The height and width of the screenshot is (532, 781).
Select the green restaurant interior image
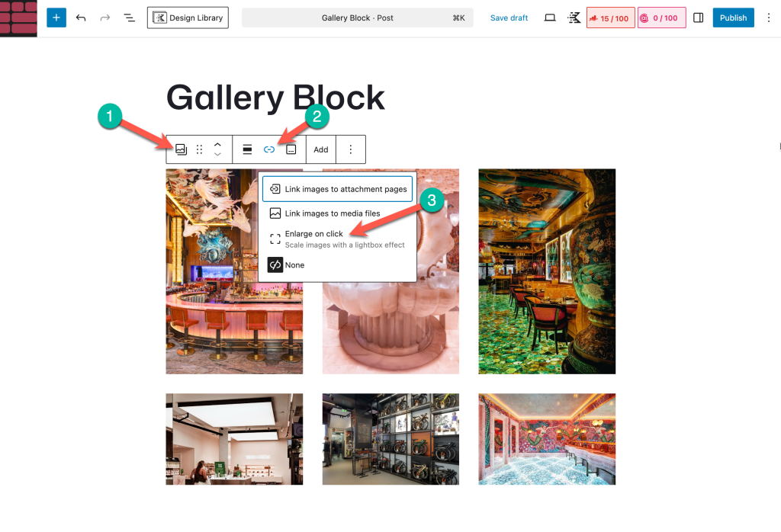(547, 271)
